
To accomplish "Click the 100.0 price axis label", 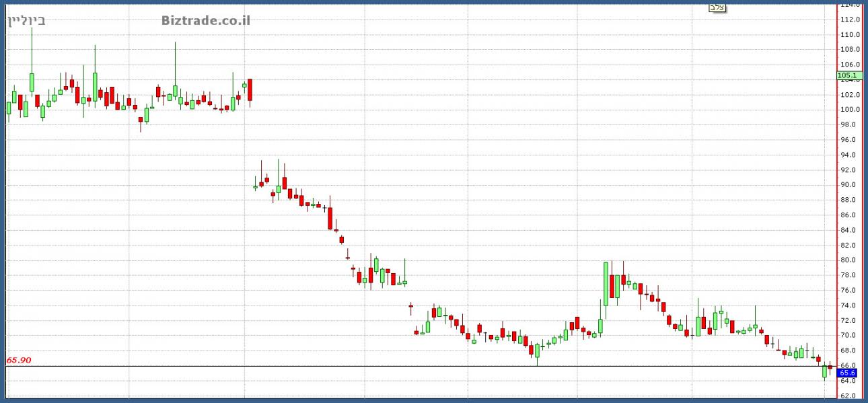I will pos(849,110).
